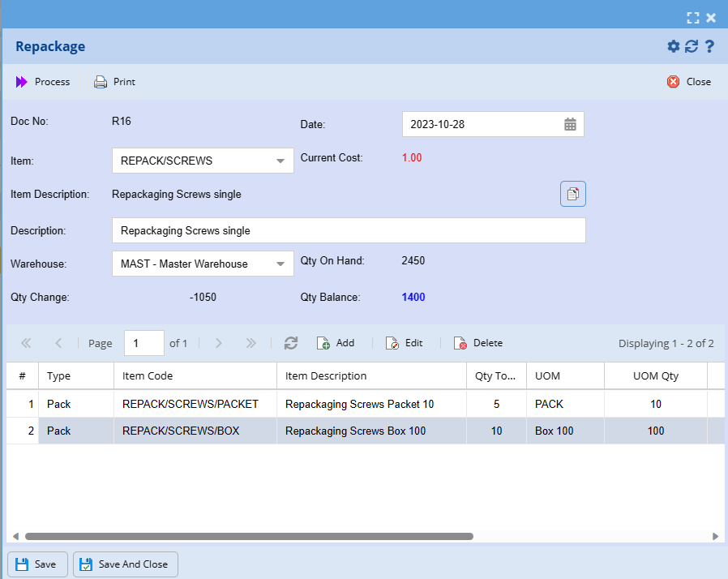
Task: Click the horizontal scrollbar of grid
Action: coord(249,536)
